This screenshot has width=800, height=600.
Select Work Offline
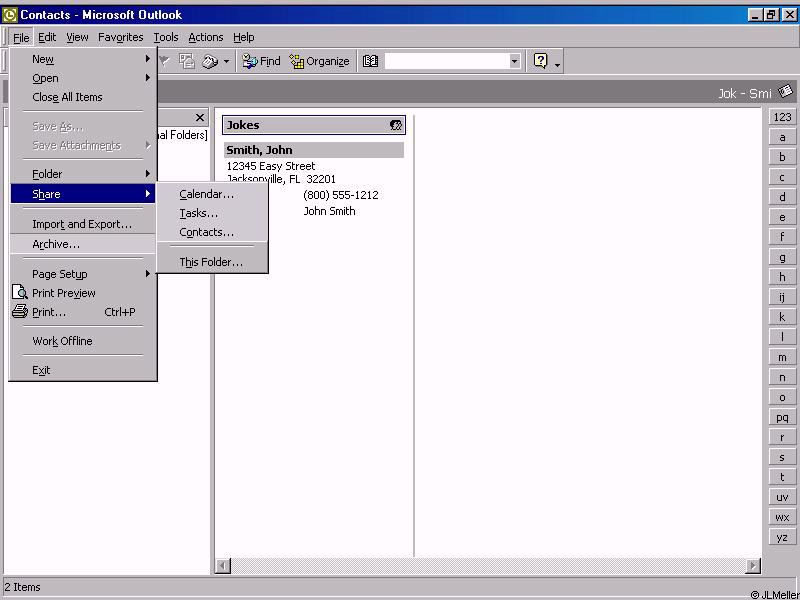(x=83, y=341)
